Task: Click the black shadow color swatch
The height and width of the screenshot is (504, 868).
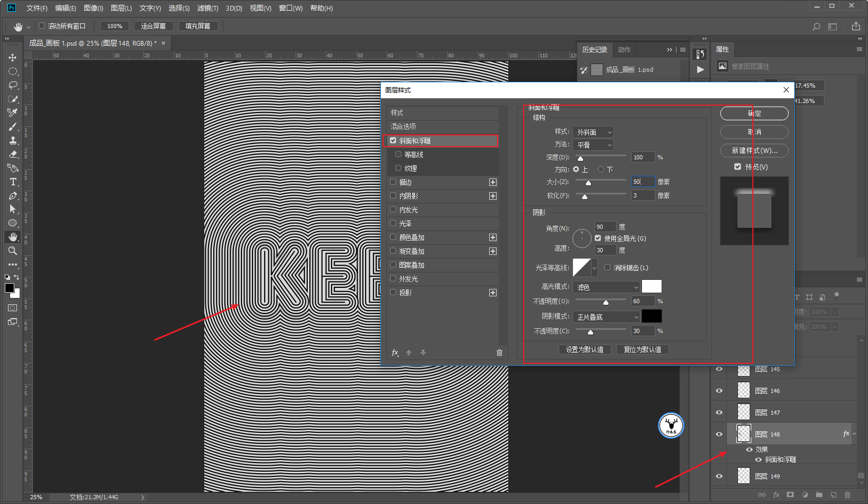Action: 652,317
